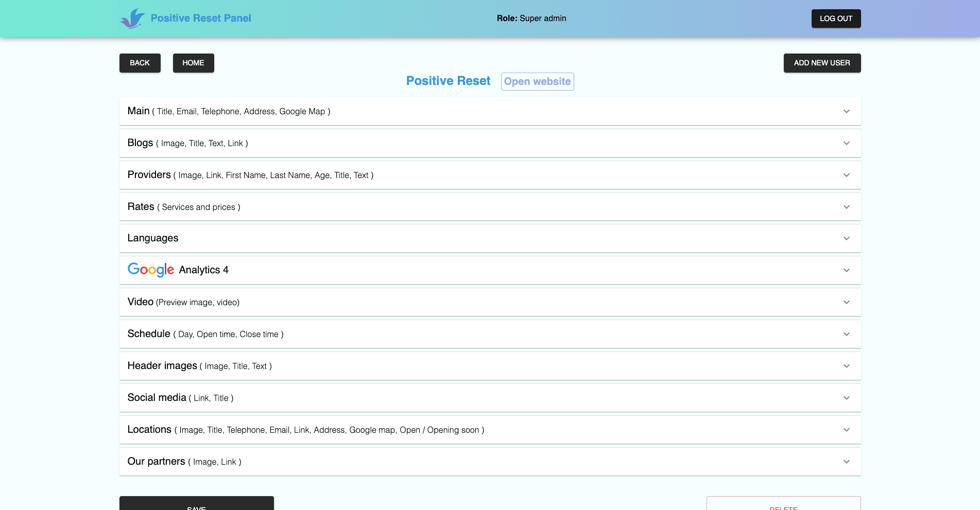Screen dimensions: 980x510
Task: Click Positive Reset Panel header title
Action: 201,18
